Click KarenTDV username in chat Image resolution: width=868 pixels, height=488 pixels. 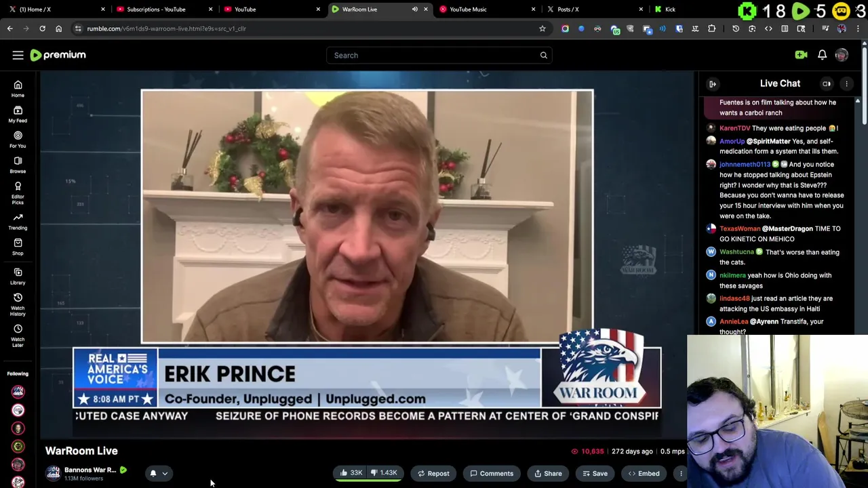point(734,128)
